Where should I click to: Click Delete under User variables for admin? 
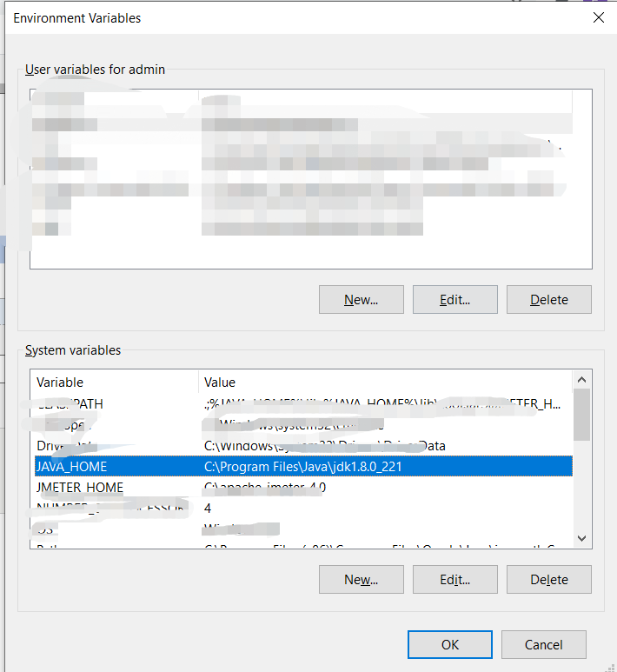549,300
